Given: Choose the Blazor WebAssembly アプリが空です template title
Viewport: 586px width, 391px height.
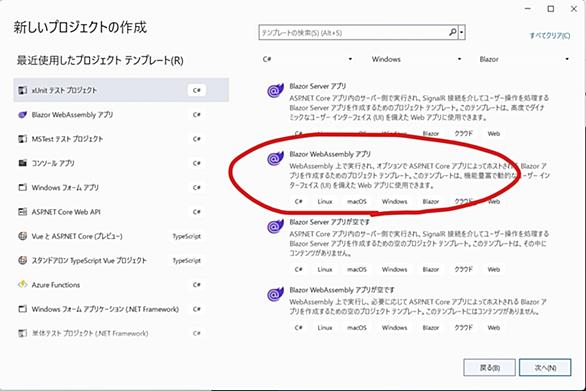Looking at the screenshot, I should (x=342, y=290).
